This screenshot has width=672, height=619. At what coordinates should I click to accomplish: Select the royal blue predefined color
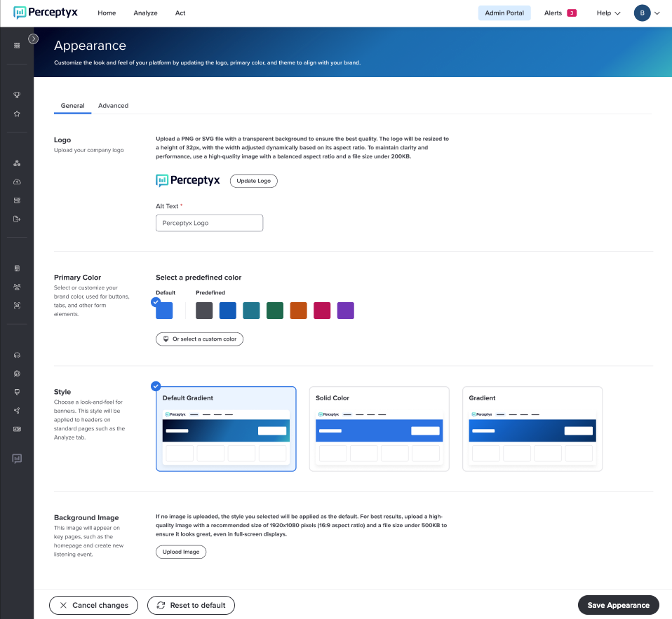227,311
